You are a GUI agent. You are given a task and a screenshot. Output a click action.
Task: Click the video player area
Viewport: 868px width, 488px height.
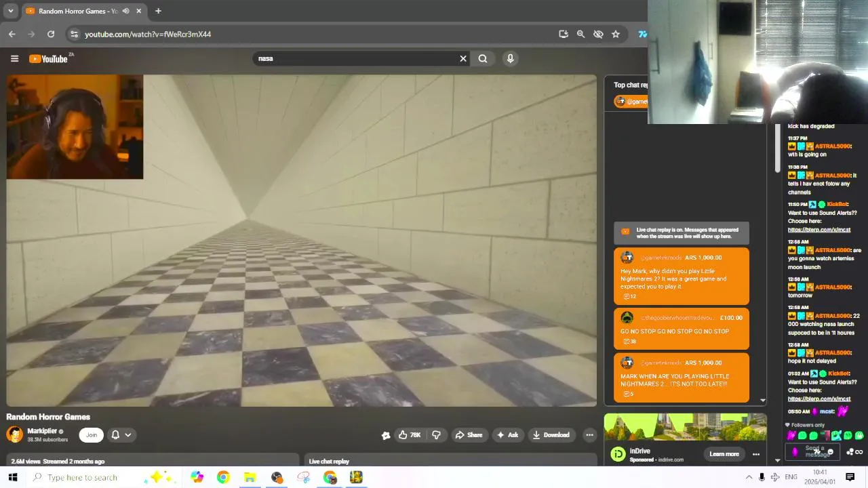302,241
